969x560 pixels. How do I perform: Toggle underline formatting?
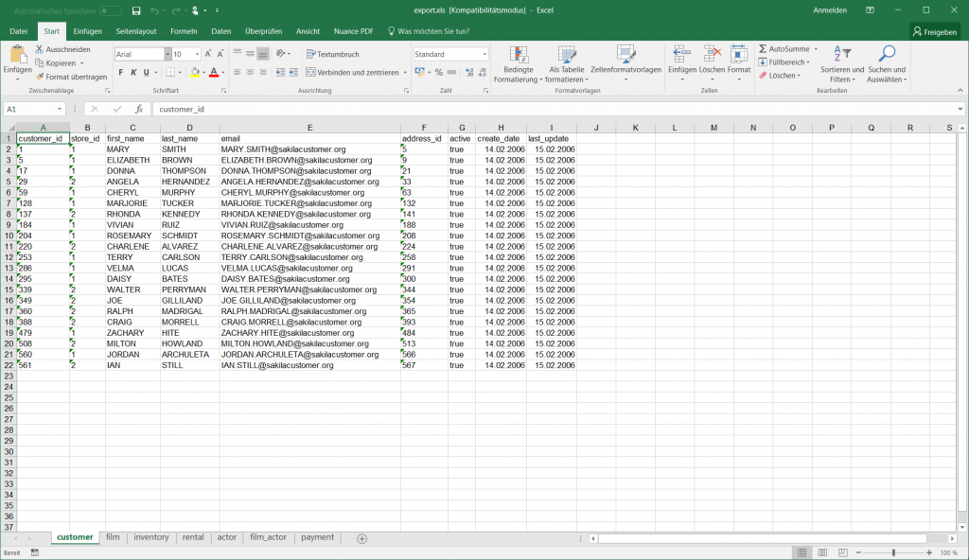(146, 71)
